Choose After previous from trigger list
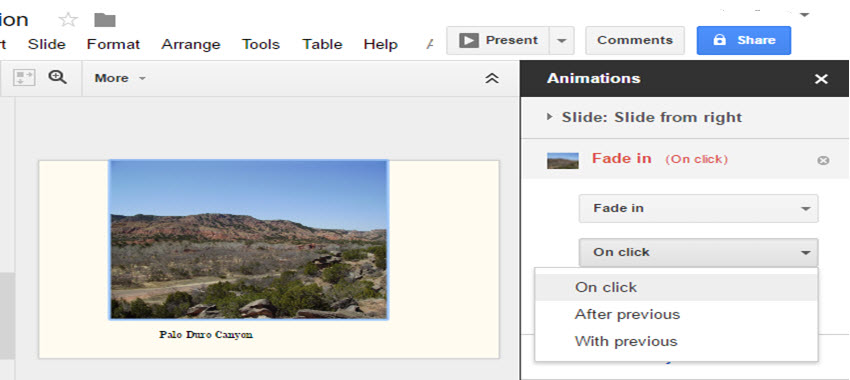 tap(676, 314)
